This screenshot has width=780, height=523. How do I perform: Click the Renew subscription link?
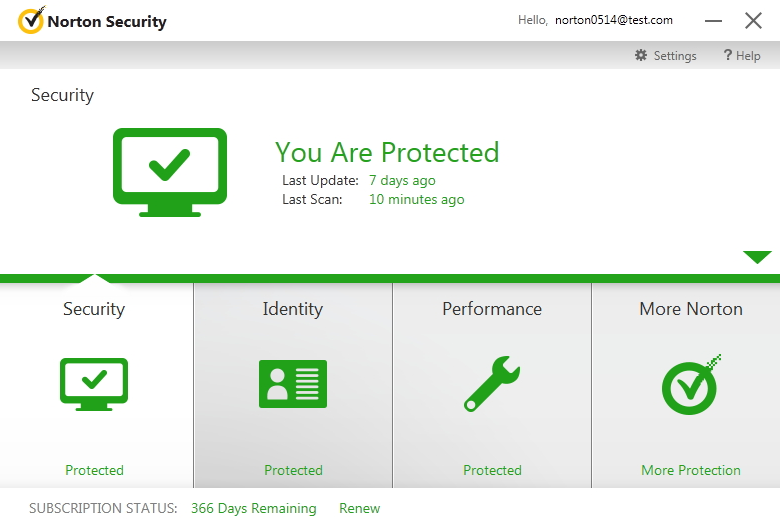tap(359, 508)
